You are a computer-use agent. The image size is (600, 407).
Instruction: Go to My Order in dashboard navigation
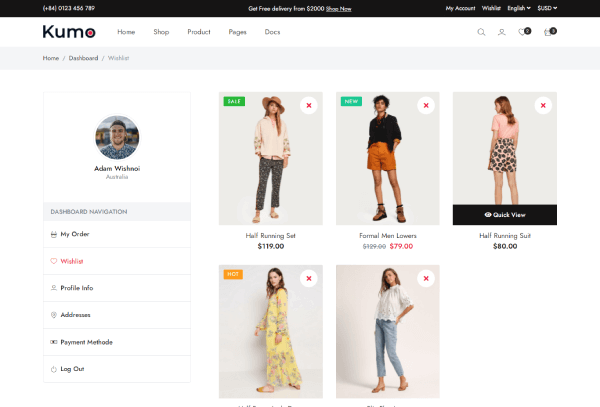[75, 234]
